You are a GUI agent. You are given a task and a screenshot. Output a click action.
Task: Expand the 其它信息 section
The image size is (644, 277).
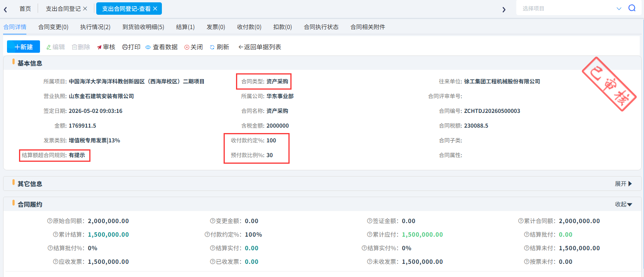pyautogui.click(x=623, y=184)
